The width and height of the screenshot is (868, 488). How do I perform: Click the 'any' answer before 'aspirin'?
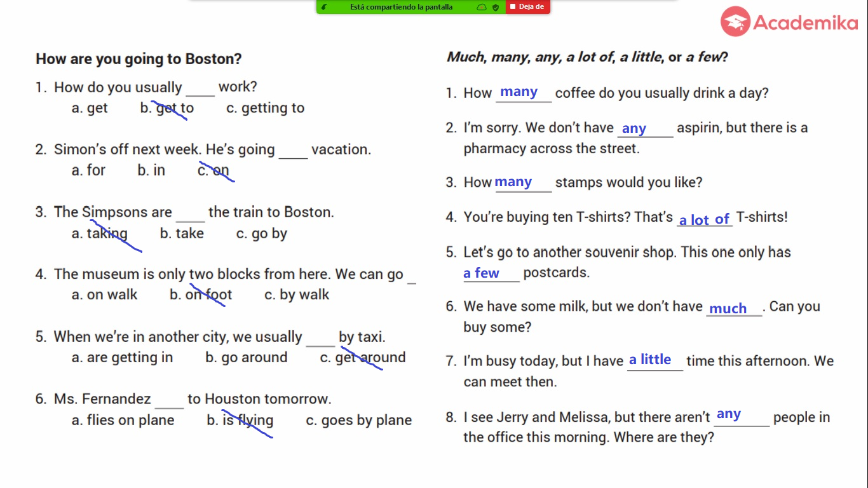point(634,128)
